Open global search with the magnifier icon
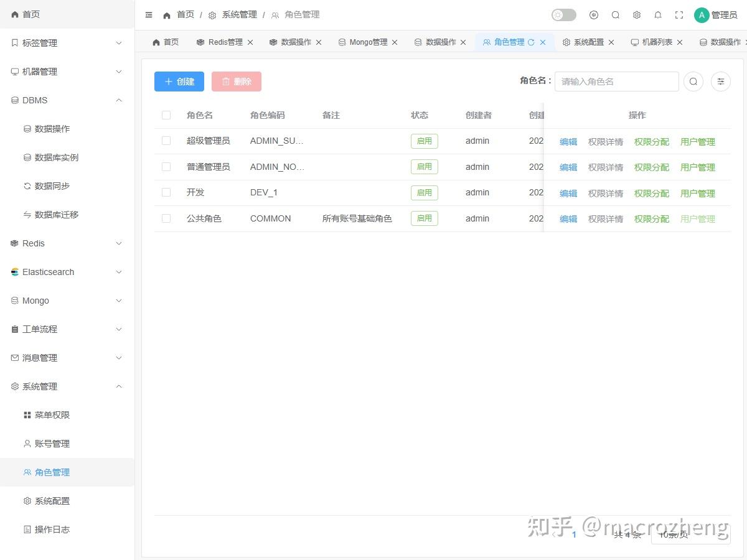The image size is (747, 560). (x=615, y=14)
